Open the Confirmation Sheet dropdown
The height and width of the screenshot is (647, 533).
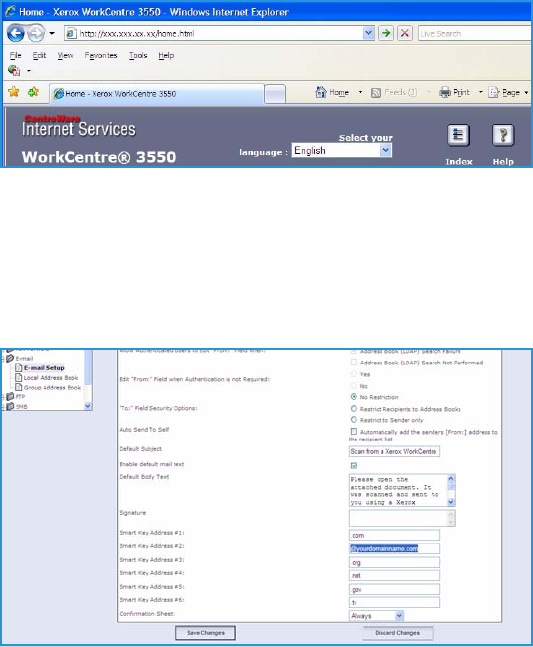(376, 616)
